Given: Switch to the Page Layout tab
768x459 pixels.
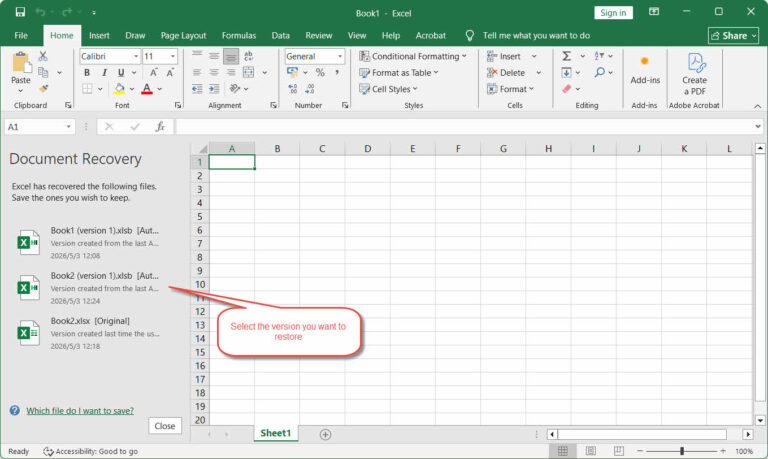Looking at the screenshot, I should 183,35.
